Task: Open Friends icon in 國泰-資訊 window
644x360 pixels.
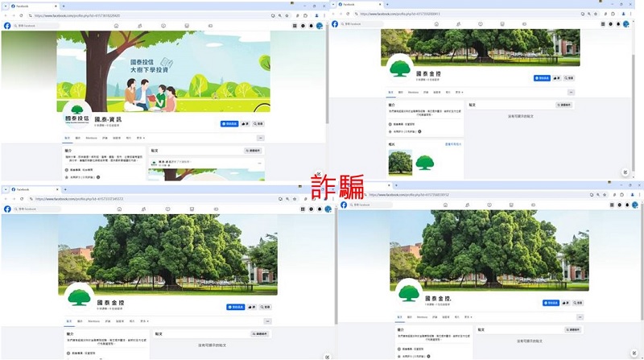Action: pyautogui.click(x=139, y=26)
